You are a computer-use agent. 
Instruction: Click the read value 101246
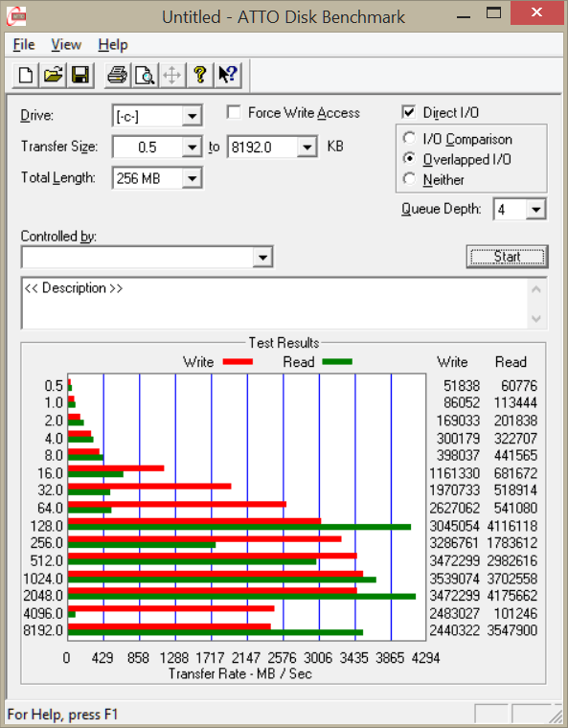515,613
